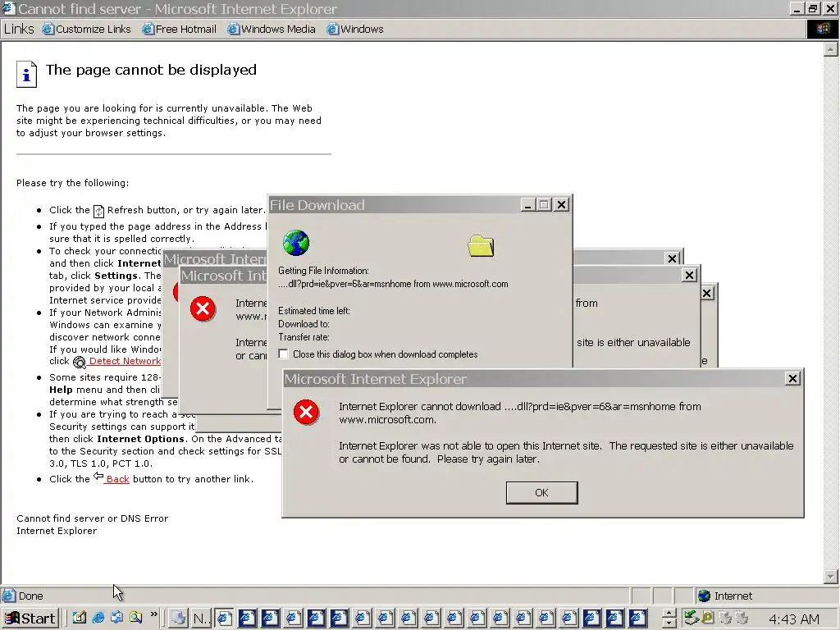
Task: Click 'Please try the following:' text
Action: click(73, 183)
